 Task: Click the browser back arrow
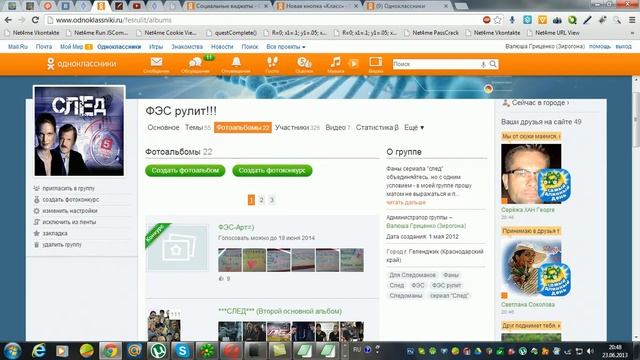coord(8,20)
